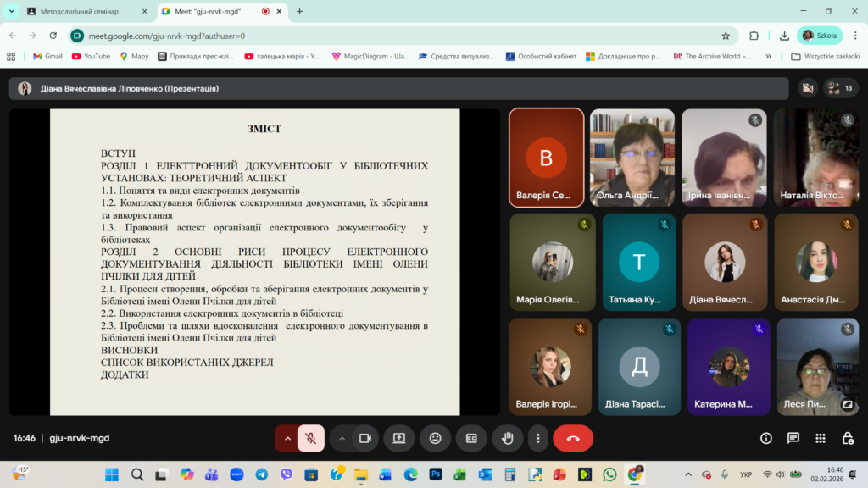Open the three-dot more options menu
Screen dimensions: 868x488
538,438
